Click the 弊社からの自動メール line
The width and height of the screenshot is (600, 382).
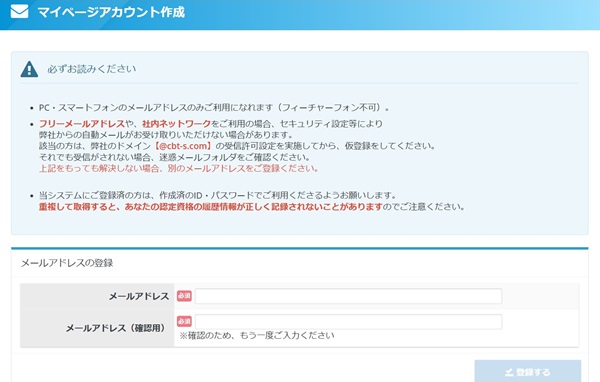[166, 135]
